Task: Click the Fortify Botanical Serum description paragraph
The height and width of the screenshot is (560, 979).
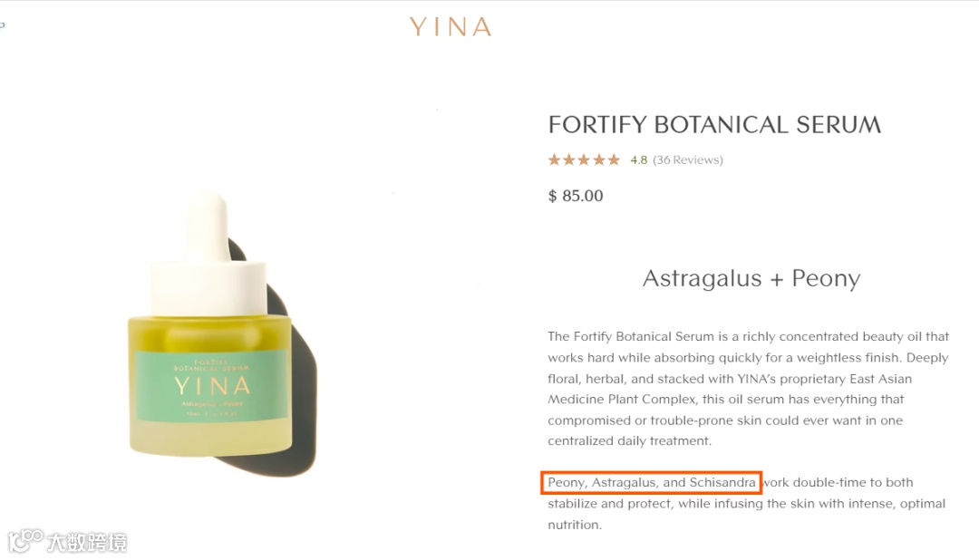Action: click(x=748, y=389)
